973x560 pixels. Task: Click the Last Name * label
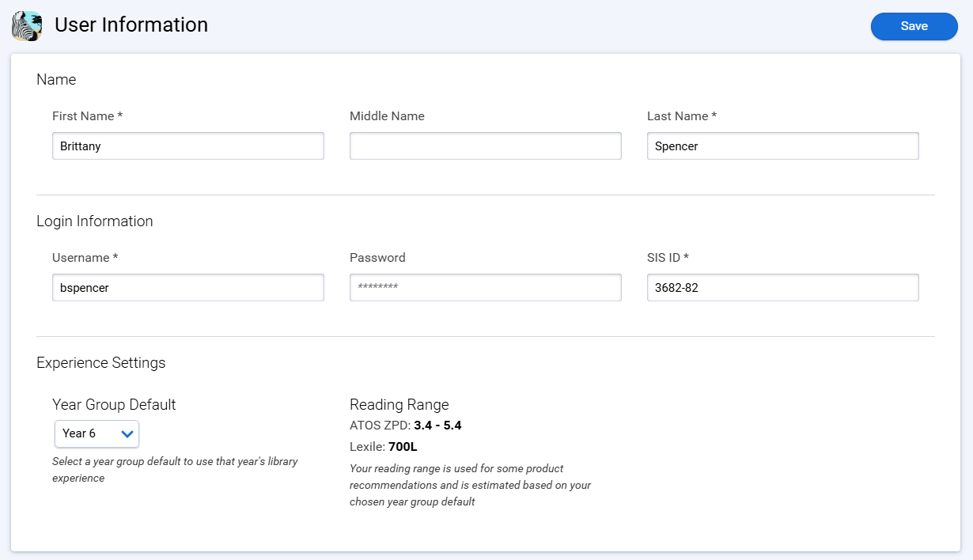[682, 115]
